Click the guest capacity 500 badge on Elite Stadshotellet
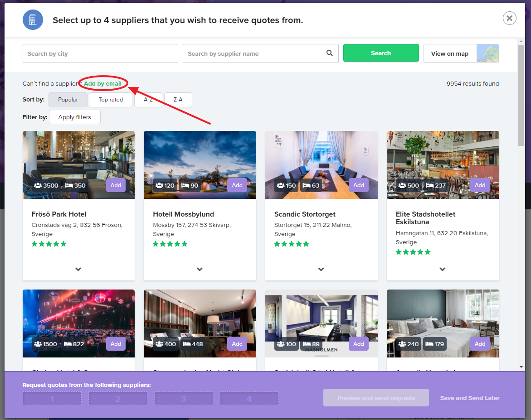 pos(409,185)
